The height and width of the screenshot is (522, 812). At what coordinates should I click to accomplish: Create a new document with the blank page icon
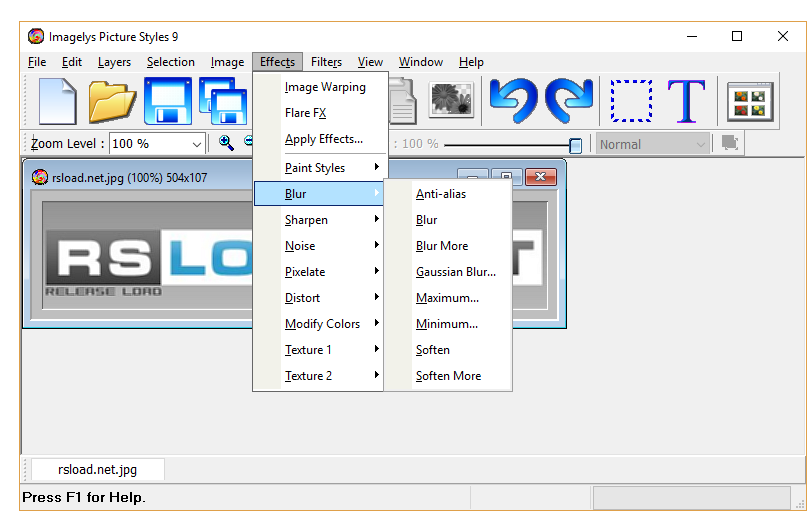click(57, 101)
